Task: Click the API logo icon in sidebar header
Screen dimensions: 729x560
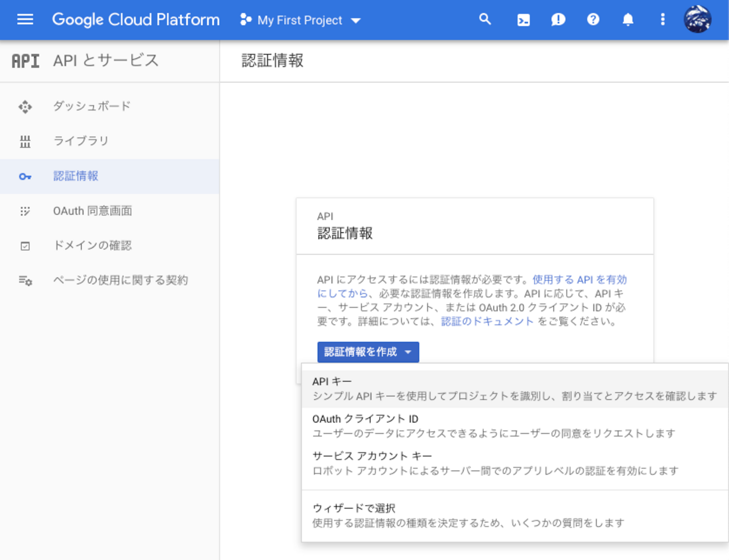Action: [26, 61]
